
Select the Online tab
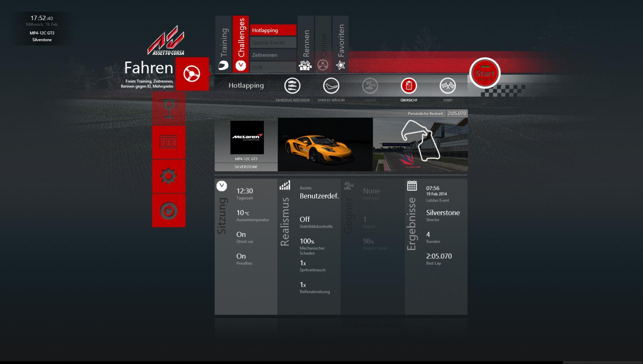pos(323,44)
